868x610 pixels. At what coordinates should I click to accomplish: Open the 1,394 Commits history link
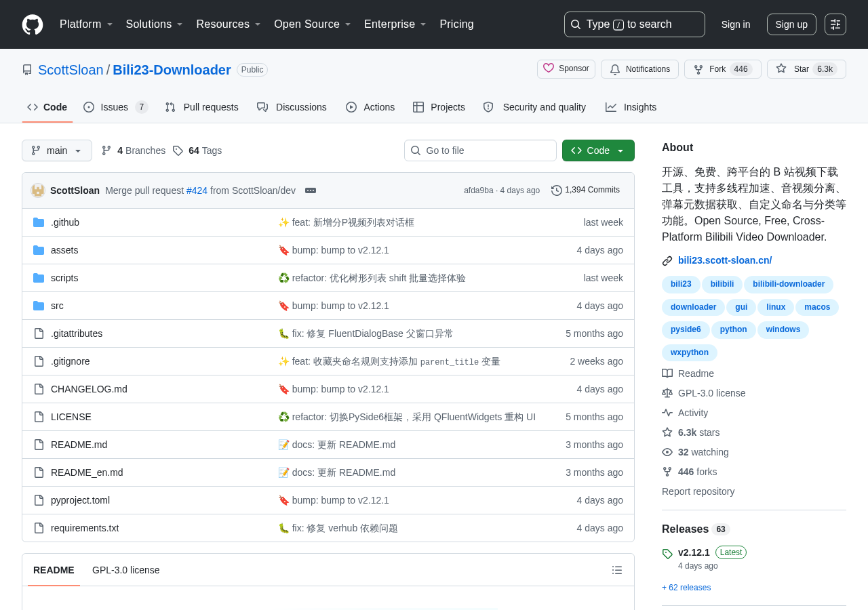tap(585, 190)
